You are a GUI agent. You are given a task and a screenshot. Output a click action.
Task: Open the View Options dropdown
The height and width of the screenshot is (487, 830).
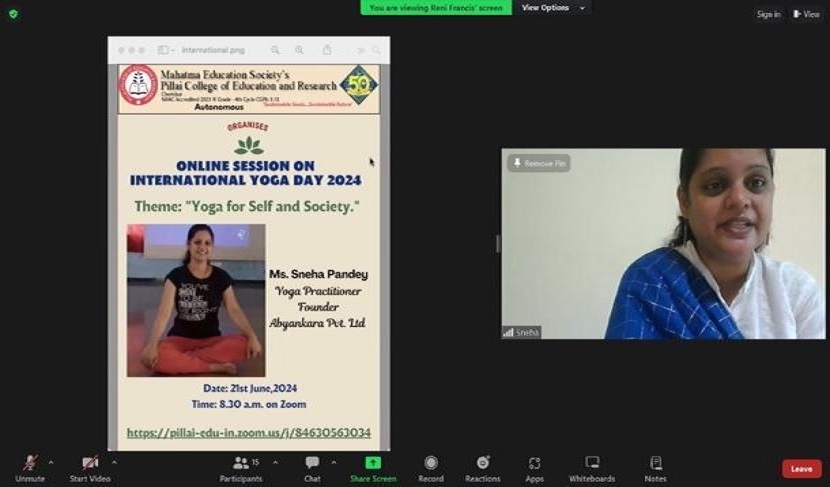pyautogui.click(x=553, y=8)
